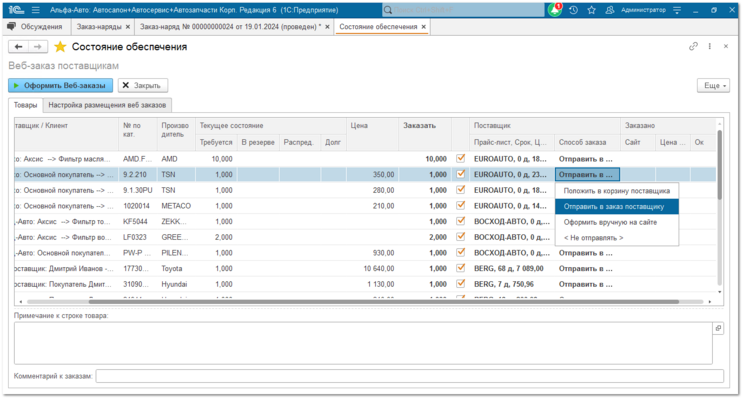Image resolution: width=743 pixels, height=399 pixels.
Task: Choose Отправить в заказ поставщику option
Action: point(616,206)
